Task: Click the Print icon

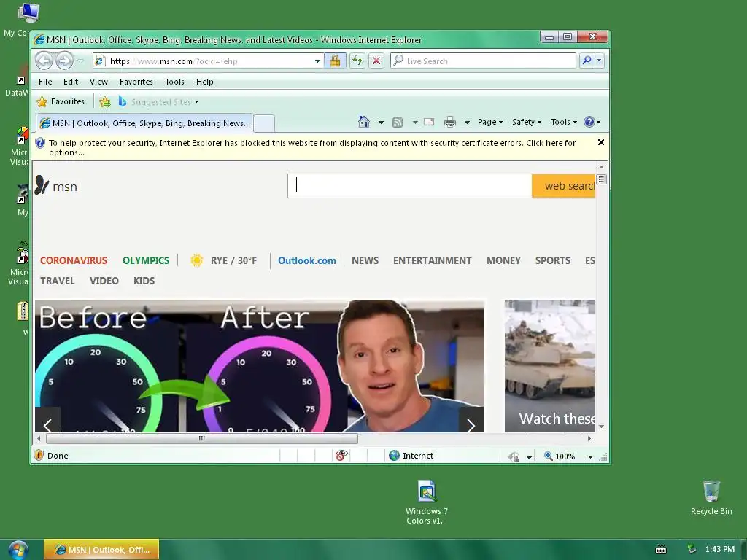Action: (449, 122)
